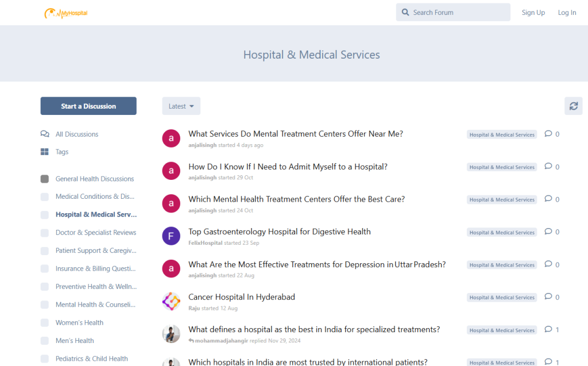This screenshot has height=366, width=588.
Task: Click the Log In link
Action: [x=567, y=13]
